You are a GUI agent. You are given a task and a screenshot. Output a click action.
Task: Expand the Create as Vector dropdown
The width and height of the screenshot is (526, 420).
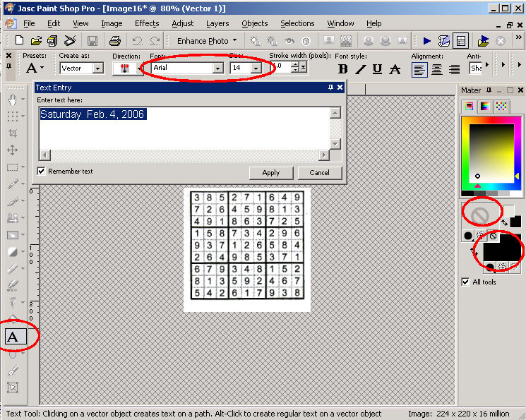click(98, 68)
